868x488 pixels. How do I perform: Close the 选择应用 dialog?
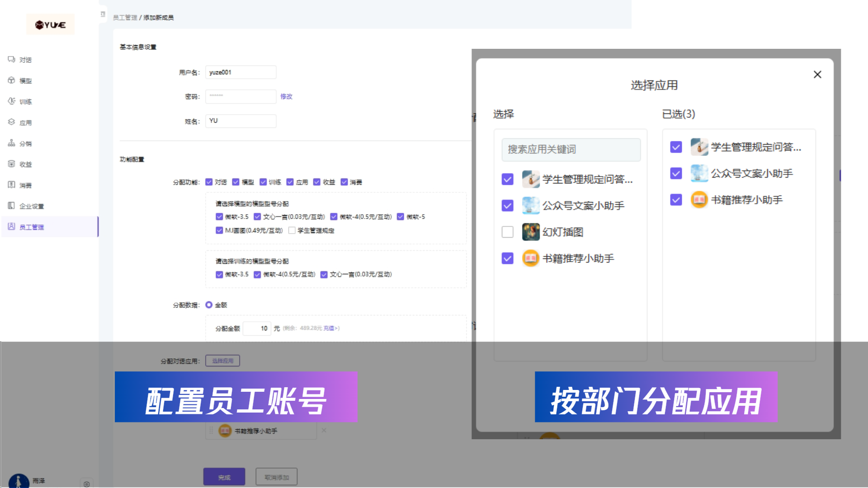pyautogui.click(x=817, y=75)
